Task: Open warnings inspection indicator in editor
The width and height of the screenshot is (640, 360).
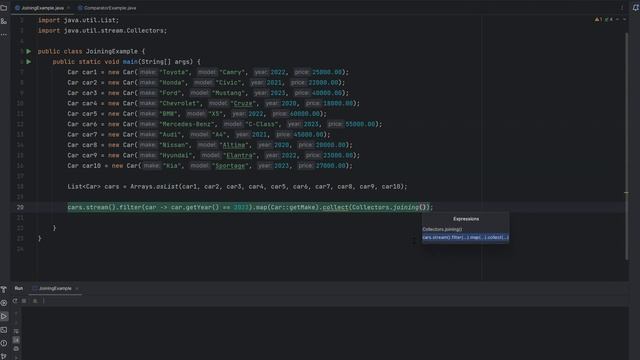Action: coord(598,19)
